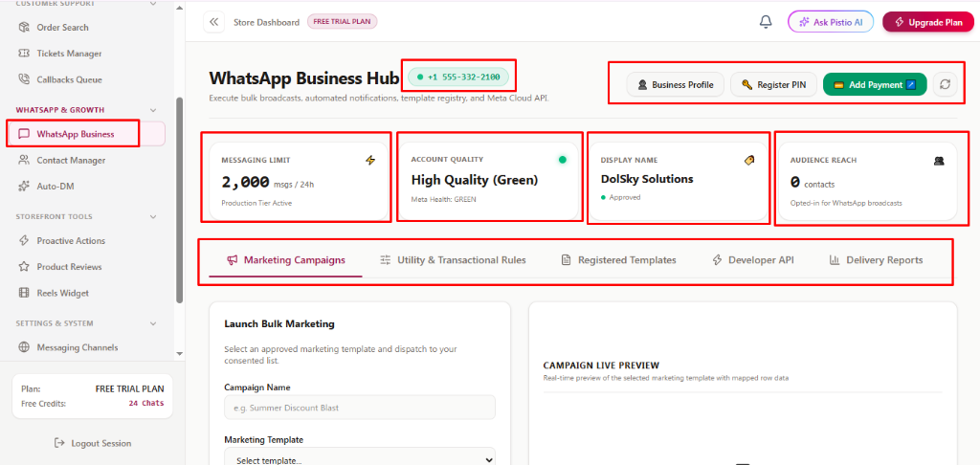Click lightning icon on Developer API tab
Screen dimensions: 980x465
coord(717,260)
